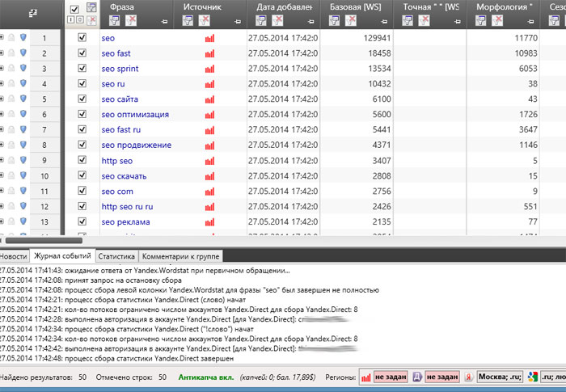566x392 pixels.
Task: Uncheck the 'seo fast' row checkbox
Action: [82, 53]
